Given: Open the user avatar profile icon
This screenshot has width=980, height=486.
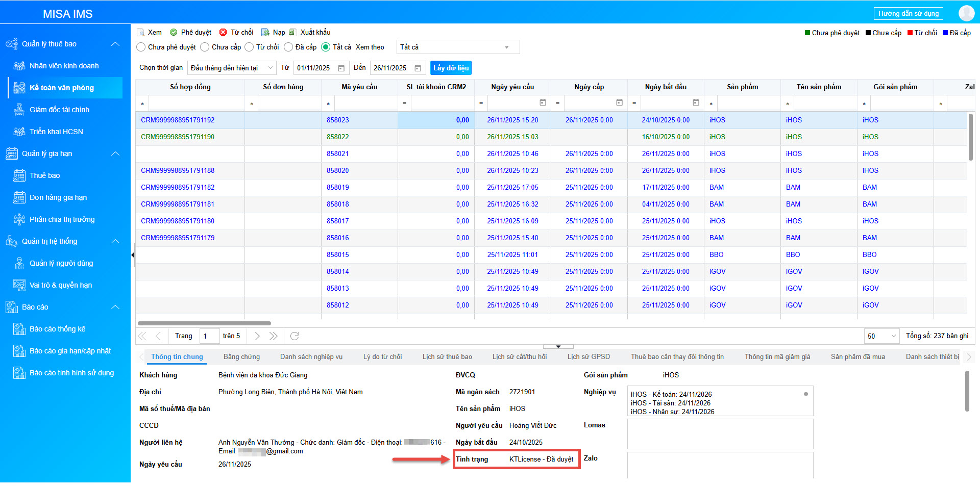Looking at the screenshot, I should [966, 13].
